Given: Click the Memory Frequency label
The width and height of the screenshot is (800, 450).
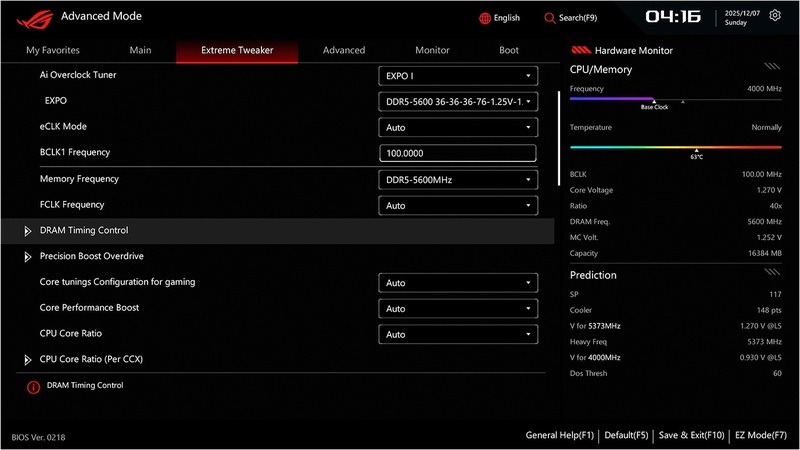Looking at the screenshot, I should click(x=79, y=179).
